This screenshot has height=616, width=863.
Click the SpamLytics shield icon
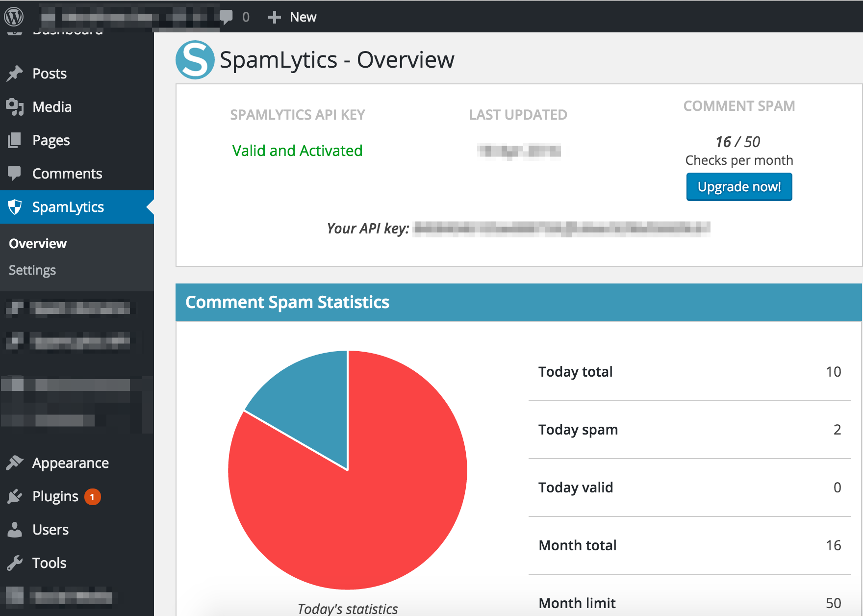coord(15,207)
